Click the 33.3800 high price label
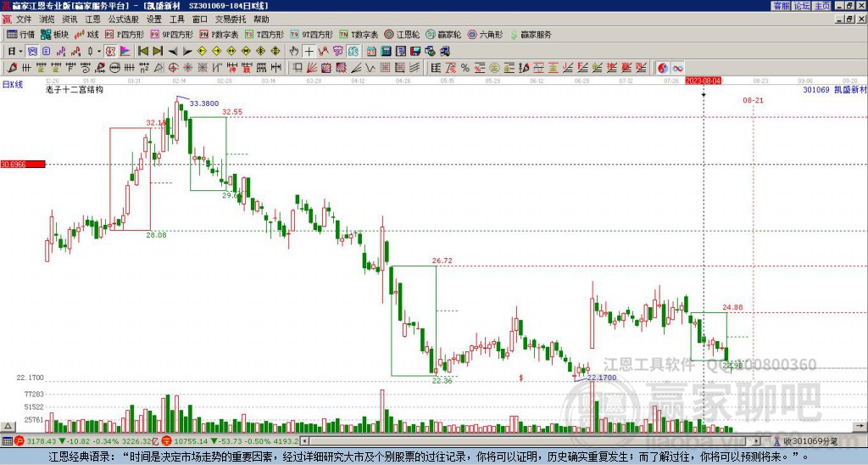 tap(204, 103)
